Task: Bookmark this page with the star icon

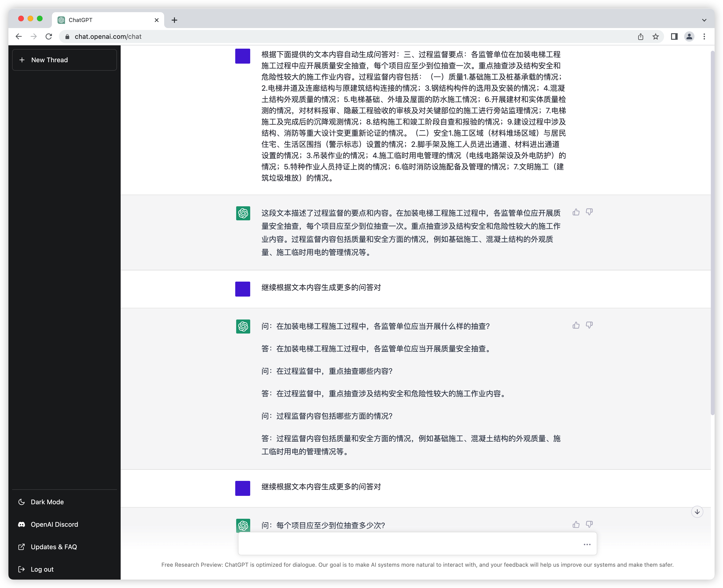Action: pyautogui.click(x=656, y=36)
